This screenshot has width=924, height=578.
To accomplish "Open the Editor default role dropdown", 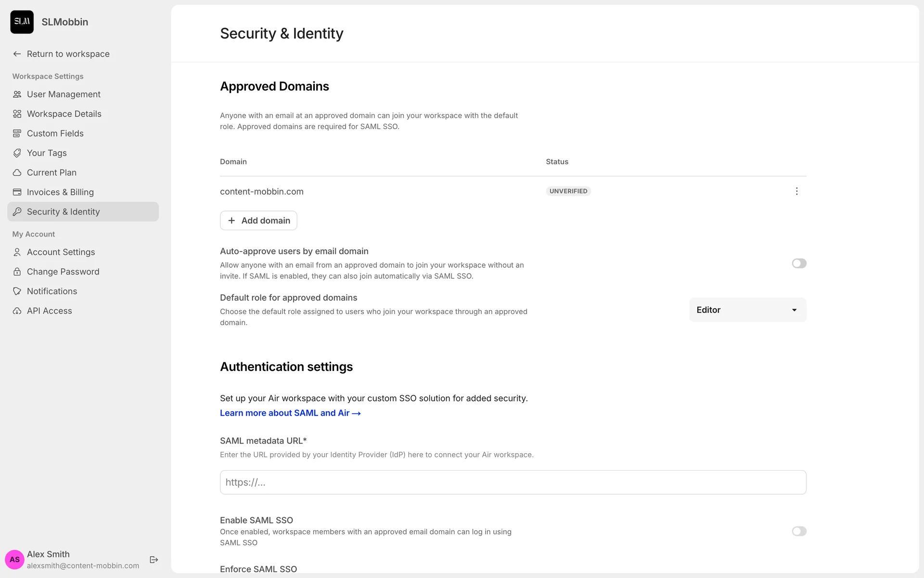I will [747, 310].
